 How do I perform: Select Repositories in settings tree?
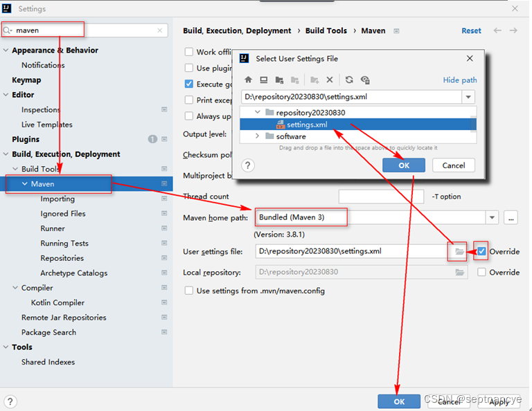coord(62,258)
